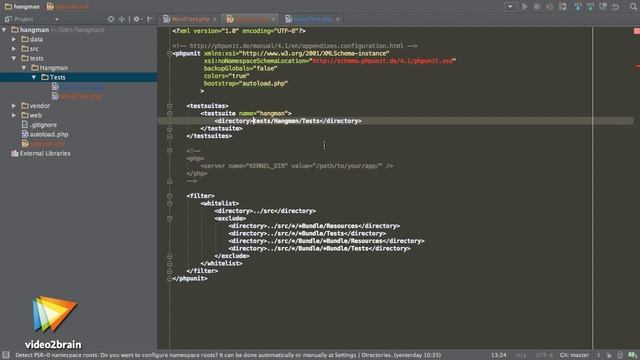This screenshot has height=360, width=640.
Task: Select External Libraries node
Action: [x=41, y=153]
